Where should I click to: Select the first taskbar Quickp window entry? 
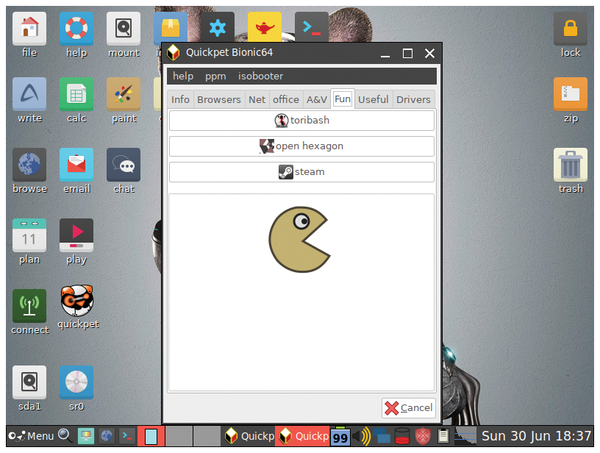(249, 436)
